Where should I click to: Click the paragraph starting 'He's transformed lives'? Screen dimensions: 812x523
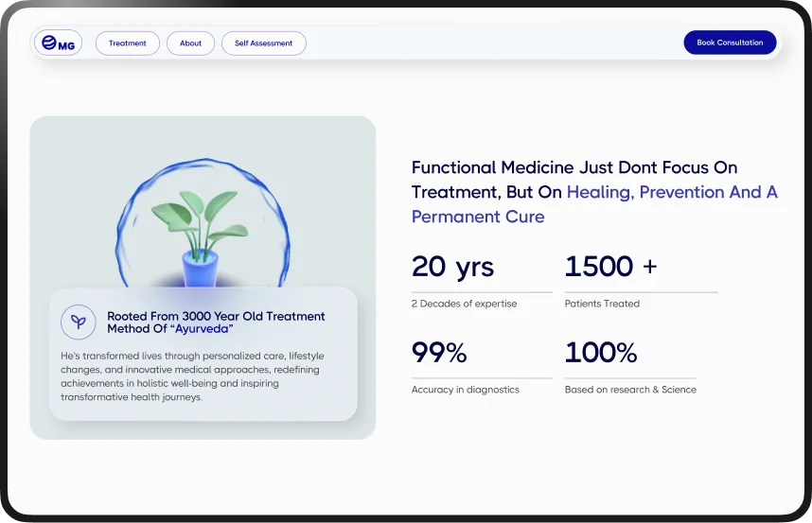(x=192, y=376)
